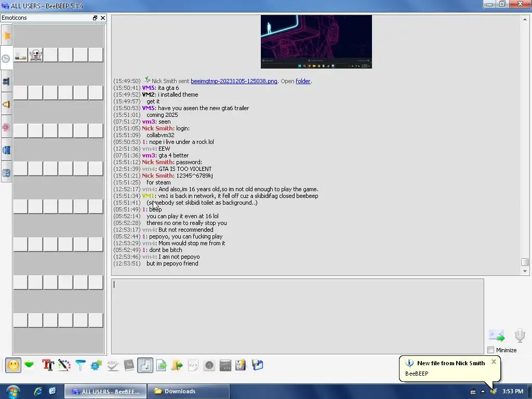Switch to the Downloads taskbar window
532x399 pixels.
click(x=189, y=391)
